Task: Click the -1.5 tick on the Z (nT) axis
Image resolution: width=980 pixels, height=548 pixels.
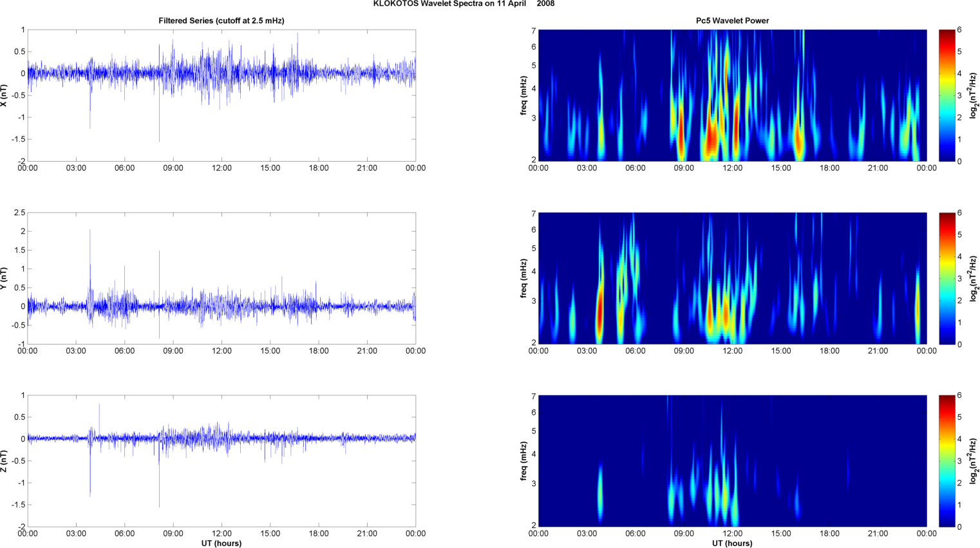Action: tap(18, 505)
